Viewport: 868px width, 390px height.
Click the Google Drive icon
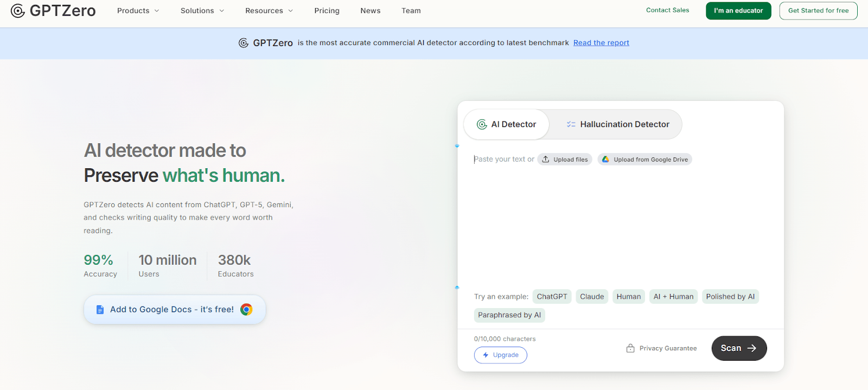[605, 159]
